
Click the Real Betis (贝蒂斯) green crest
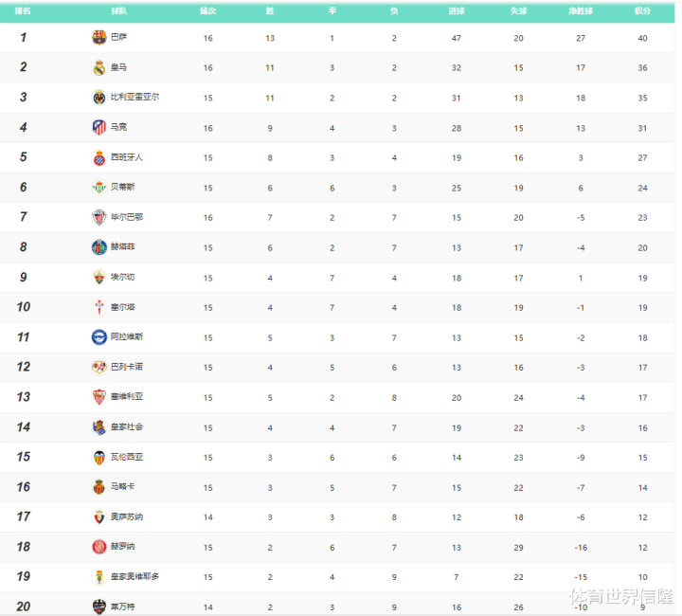[99, 188]
